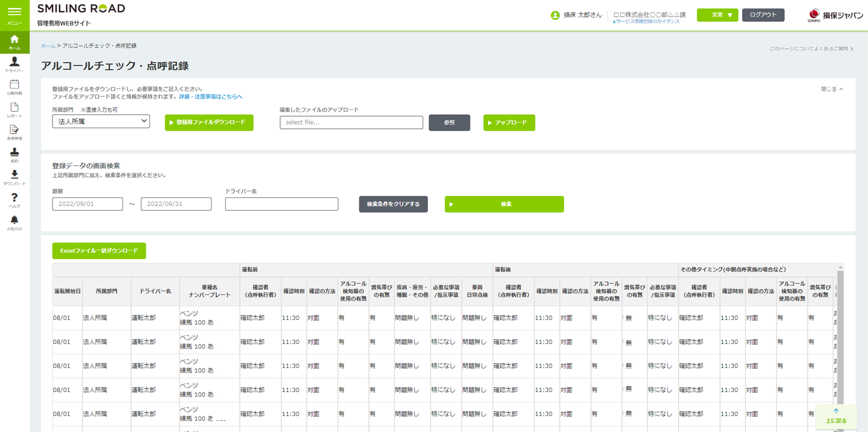The width and height of the screenshot is (868, 432).
Task: Click the 所属部門 table column header
Action: click(106, 291)
